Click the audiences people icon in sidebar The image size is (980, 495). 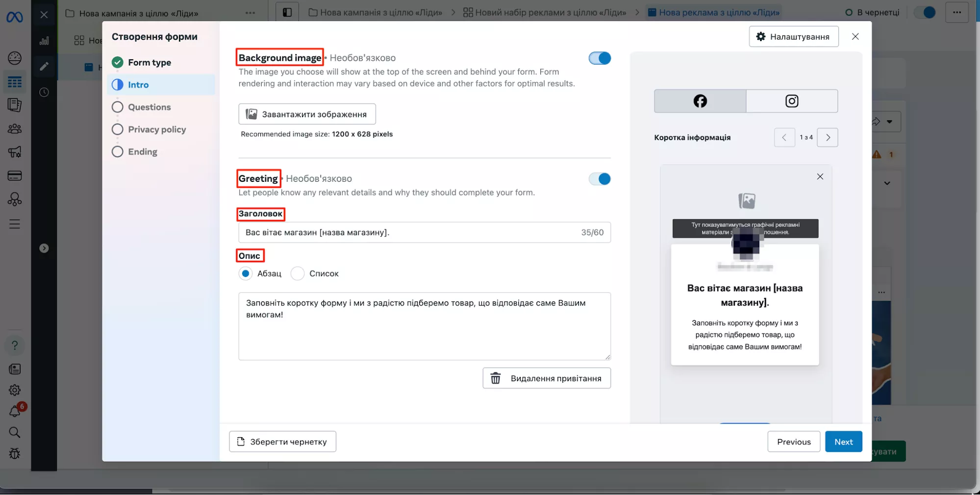15,129
